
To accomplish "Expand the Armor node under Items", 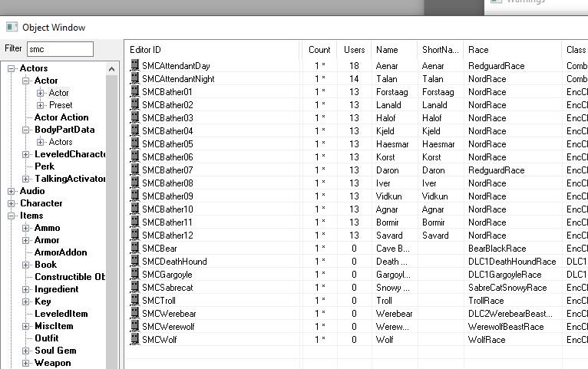I will (x=26, y=240).
